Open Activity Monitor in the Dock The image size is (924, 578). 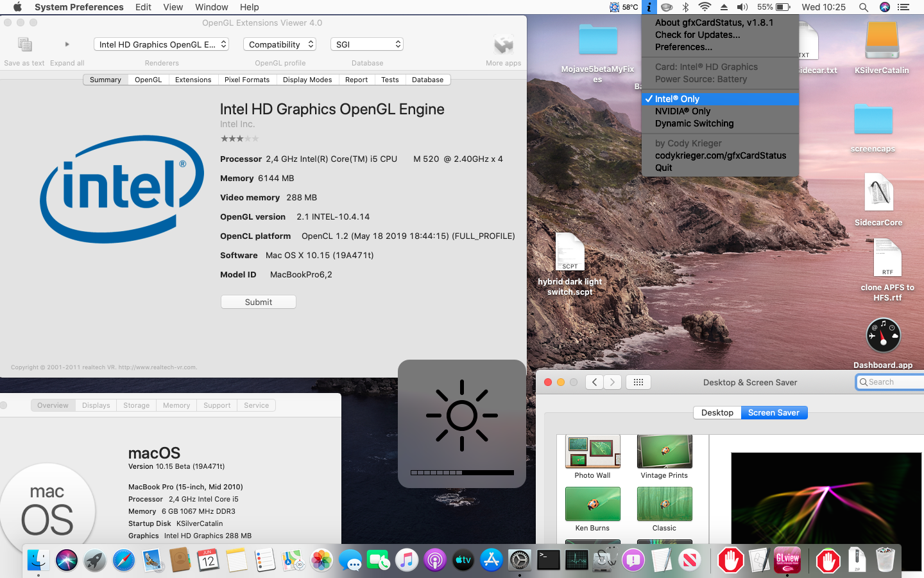pos(577,560)
